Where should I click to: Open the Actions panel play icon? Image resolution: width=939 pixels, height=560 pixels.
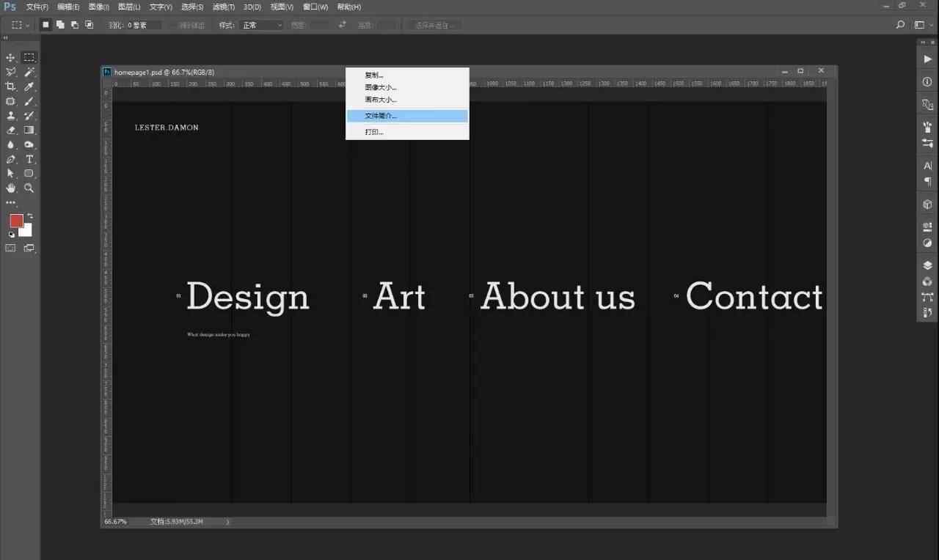pos(928,59)
